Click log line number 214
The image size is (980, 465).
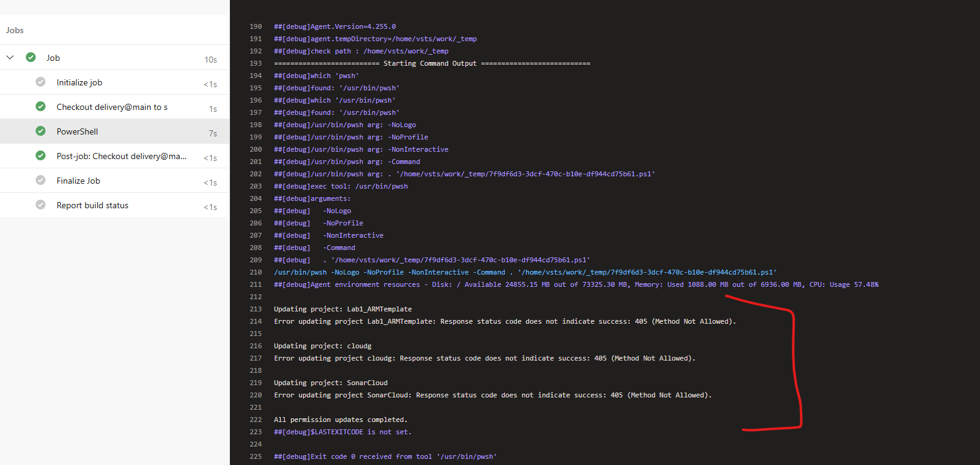256,321
